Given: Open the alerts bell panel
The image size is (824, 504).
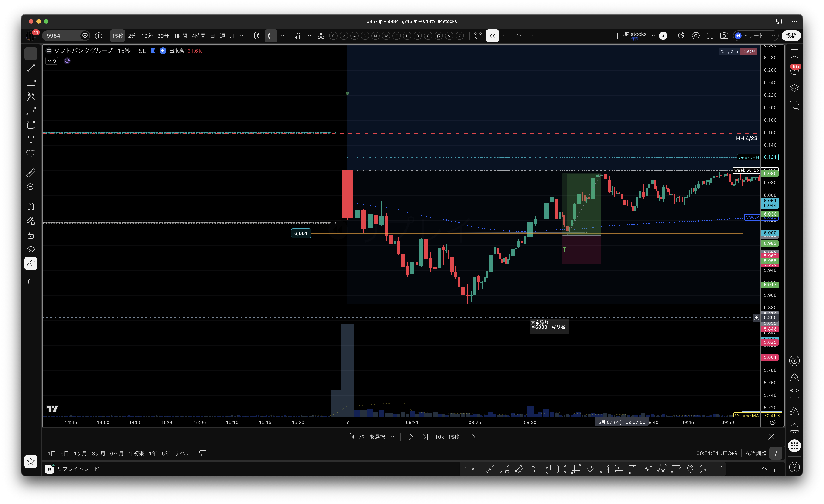Looking at the screenshot, I should (794, 428).
